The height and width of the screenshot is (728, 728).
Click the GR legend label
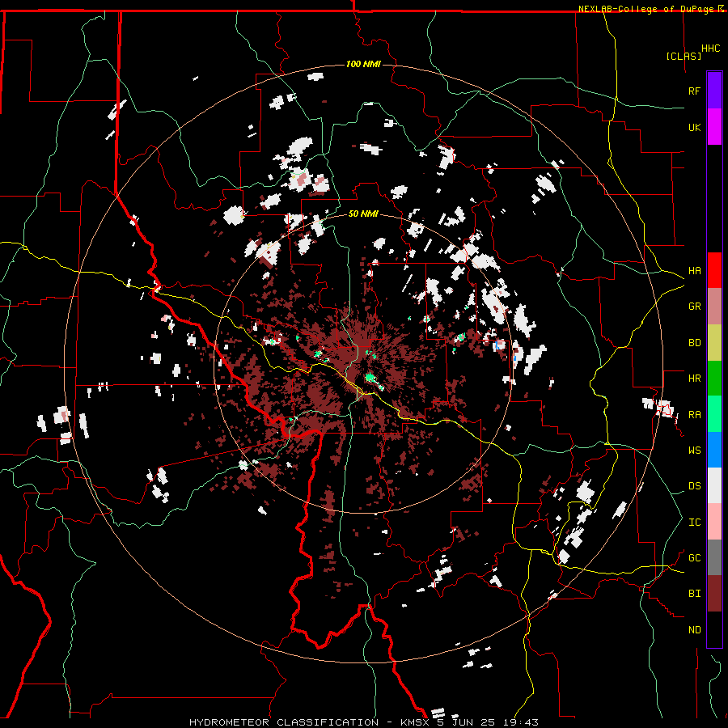point(694,307)
